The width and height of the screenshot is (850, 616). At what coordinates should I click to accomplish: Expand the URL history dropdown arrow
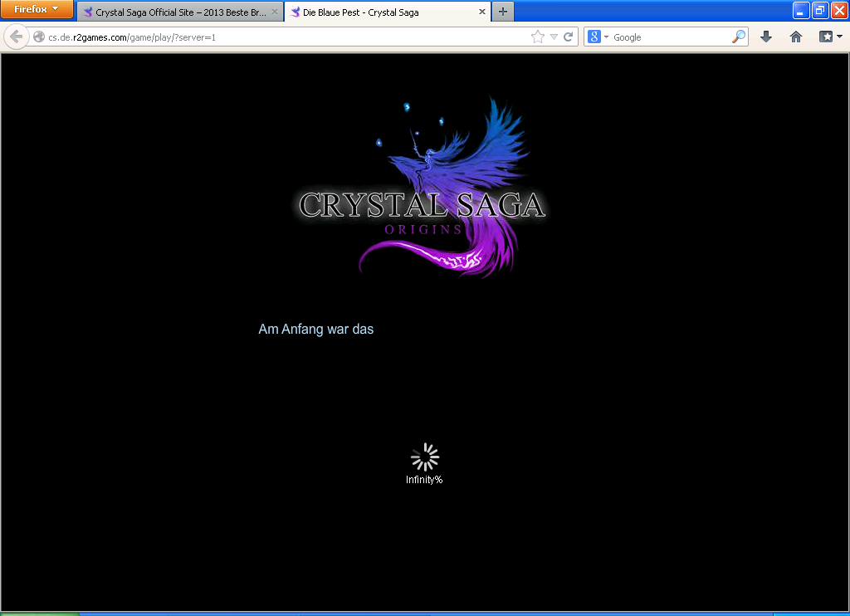coord(554,37)
